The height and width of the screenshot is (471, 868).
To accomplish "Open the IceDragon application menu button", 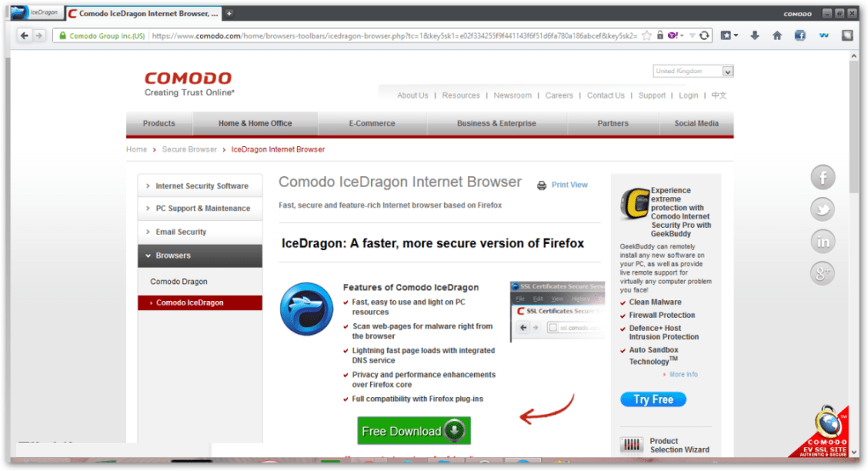I will tap(36, 12).
